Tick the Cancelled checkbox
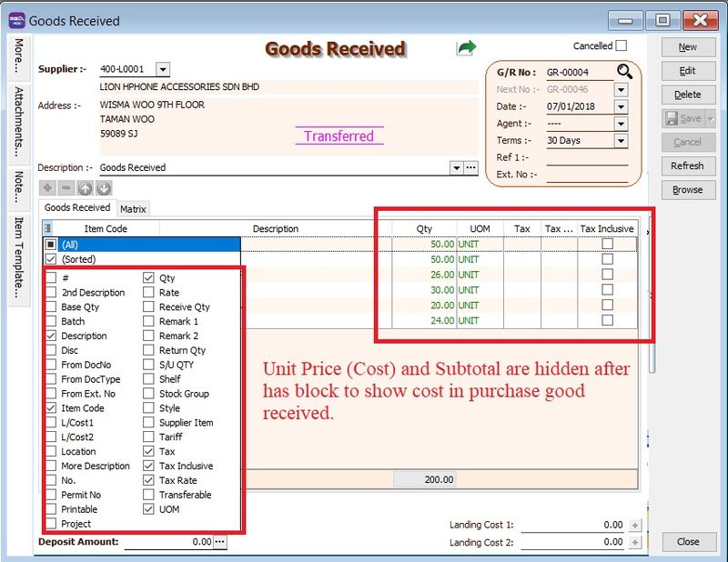The height and width of the screenshot is (562, 728). click(x=621, y=45)
